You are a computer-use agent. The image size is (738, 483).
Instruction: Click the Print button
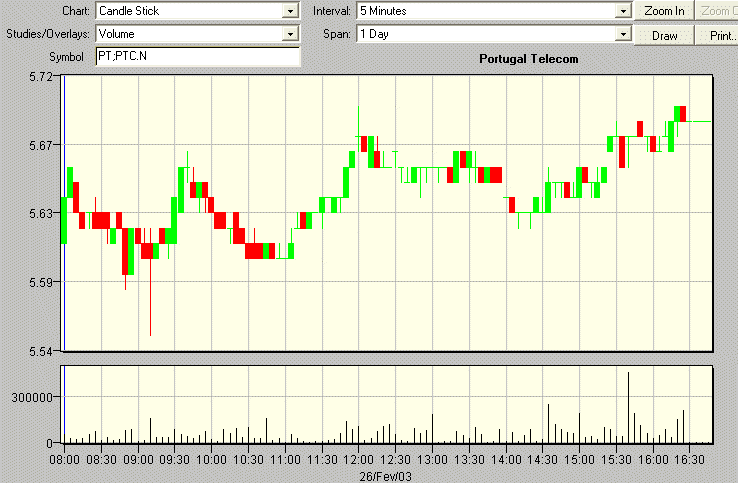pos(717,36)
